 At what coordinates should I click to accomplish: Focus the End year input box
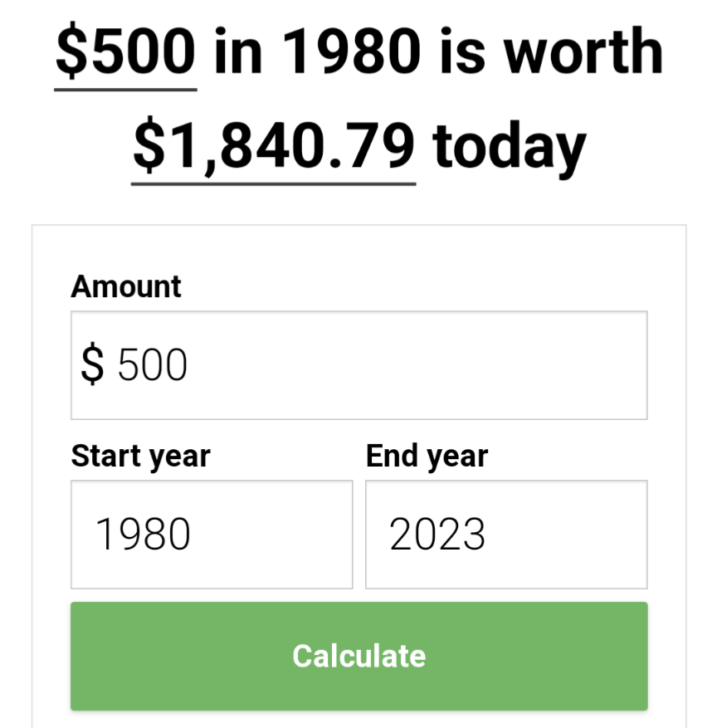506,535
